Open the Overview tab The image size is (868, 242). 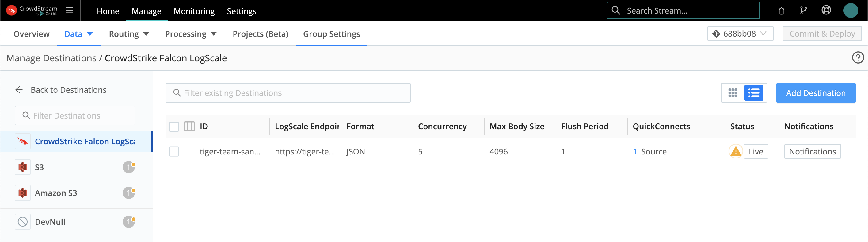pyautogui.click(x=31, y=34)
